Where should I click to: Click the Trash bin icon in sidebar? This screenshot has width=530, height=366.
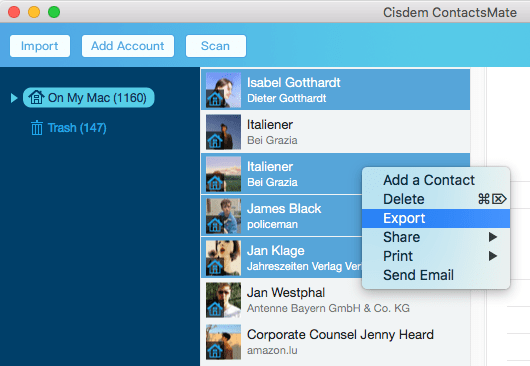(x=37, y=128)
